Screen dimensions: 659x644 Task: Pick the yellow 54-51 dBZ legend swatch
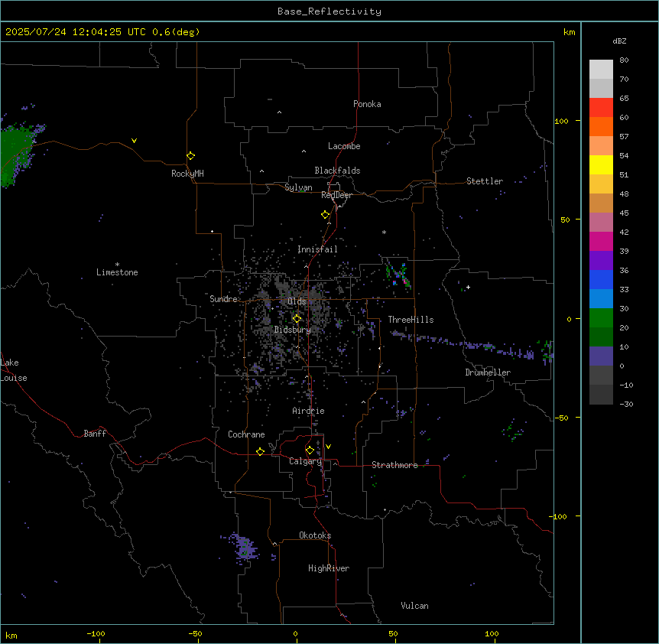pos(601,164)
